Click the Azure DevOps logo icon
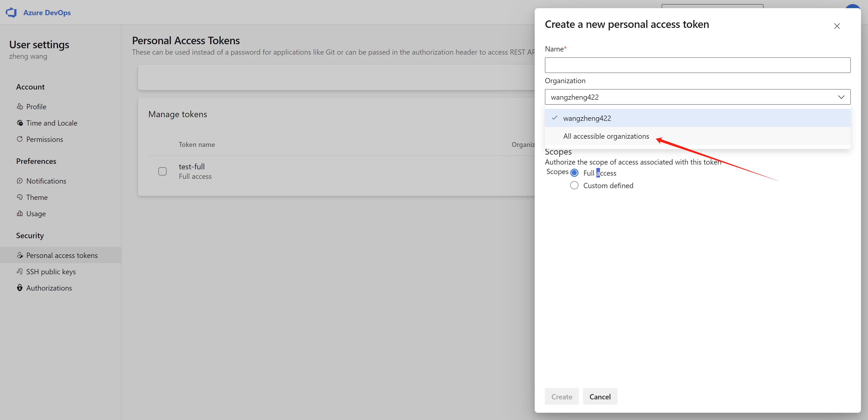This screenshot has height=420, width=868. (x=11, y=12)
